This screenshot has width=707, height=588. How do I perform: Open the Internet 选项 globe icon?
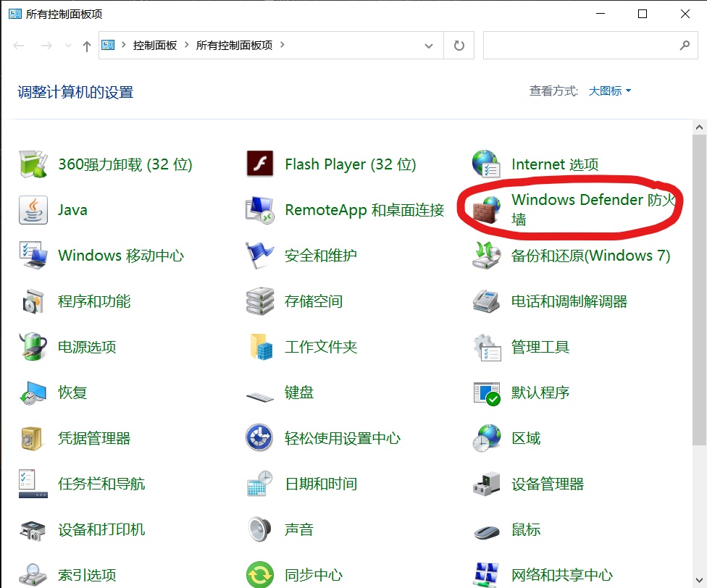click(x=487, y=164)
